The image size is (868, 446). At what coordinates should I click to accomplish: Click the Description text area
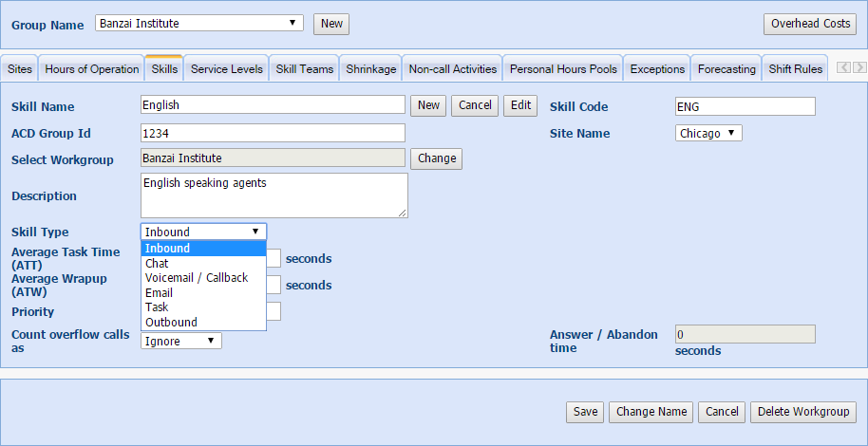click(x=274, y=195)
